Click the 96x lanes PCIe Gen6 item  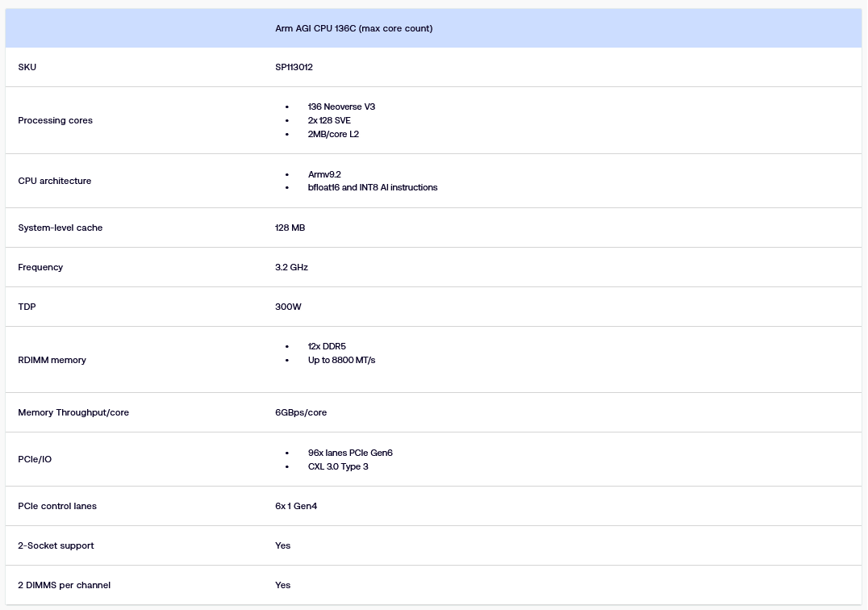click(350, 453)
